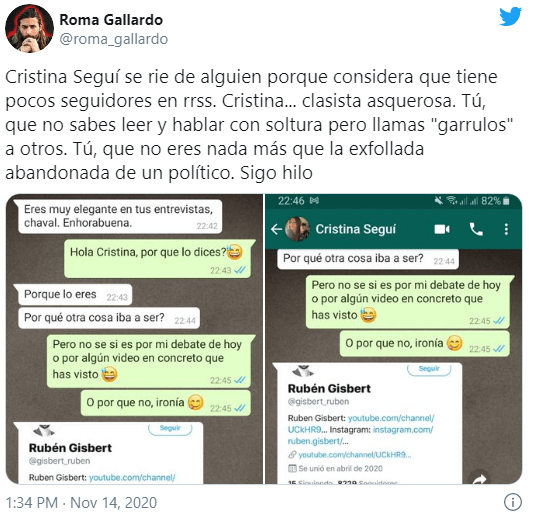Open the left WhatsApp screenshot image

tap(135, 339)
